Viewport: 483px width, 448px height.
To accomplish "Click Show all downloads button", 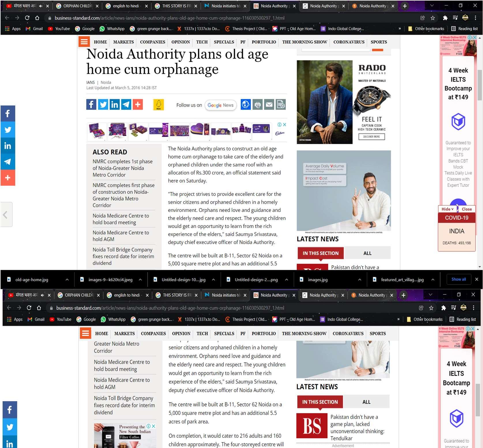I will 458,279.
